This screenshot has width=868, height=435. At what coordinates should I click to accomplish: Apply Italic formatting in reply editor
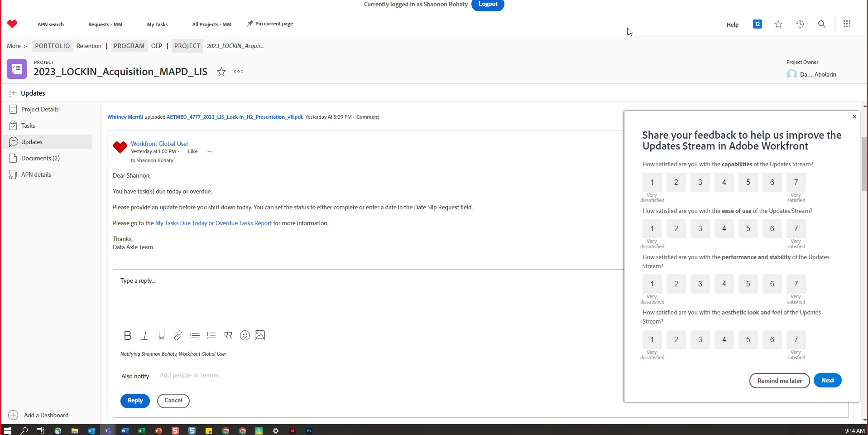coord(145,335)
